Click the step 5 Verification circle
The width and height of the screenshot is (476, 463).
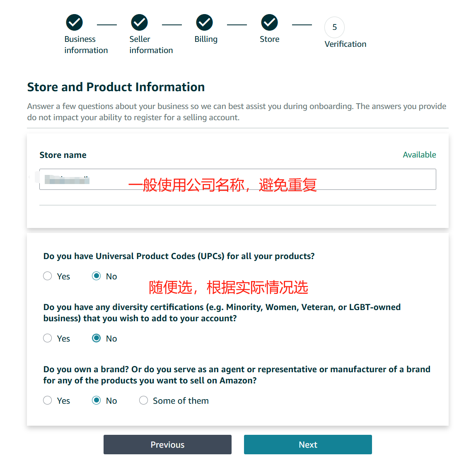(334, 27)
